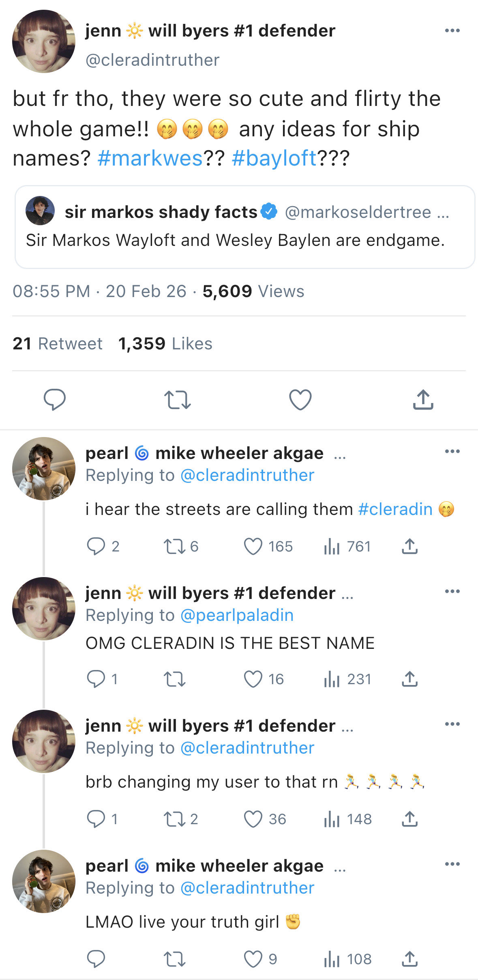Screen dimensions: 478x980
Task: Retweet the main ship names tweet
Action: click(x=177, y=400)
